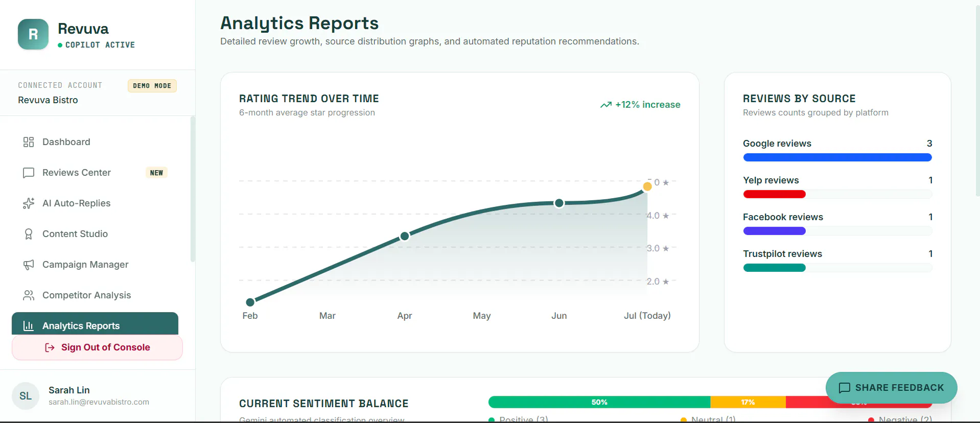Click the Reviews counts grouped by platform subtitle
This screenshot has height=423, width=980.
click(x=815, y=112)
